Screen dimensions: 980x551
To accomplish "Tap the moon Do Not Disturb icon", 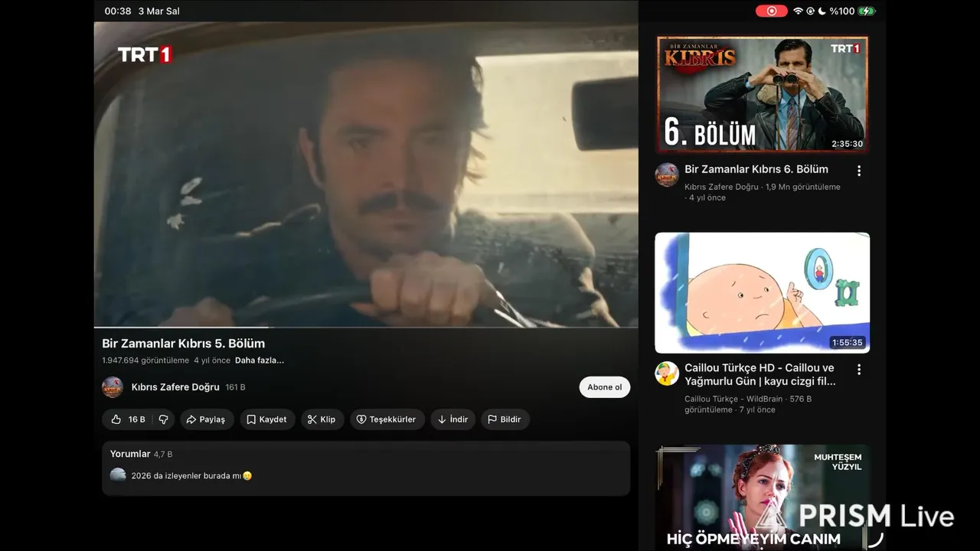I will (822, 11).
